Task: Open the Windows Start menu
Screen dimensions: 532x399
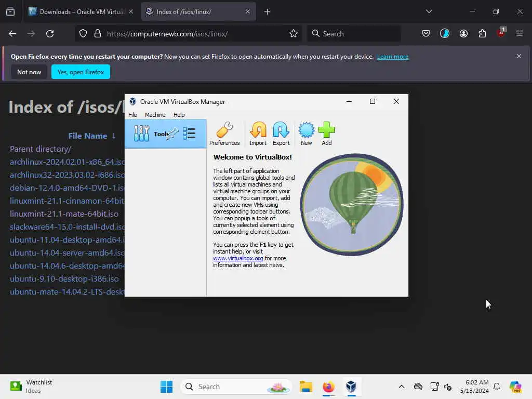Action: click(166, 387)
